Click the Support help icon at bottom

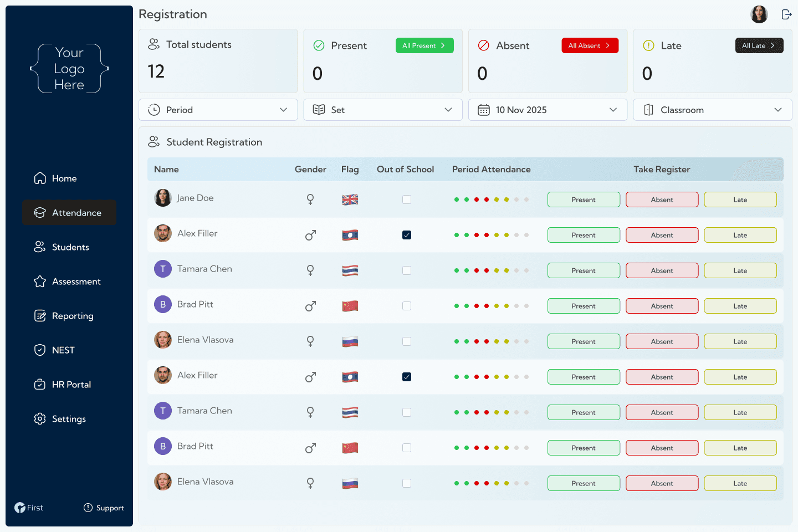(88, 508)
